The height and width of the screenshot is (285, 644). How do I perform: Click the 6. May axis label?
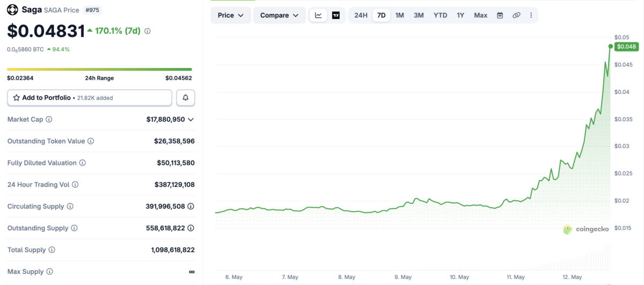(235, 277)
